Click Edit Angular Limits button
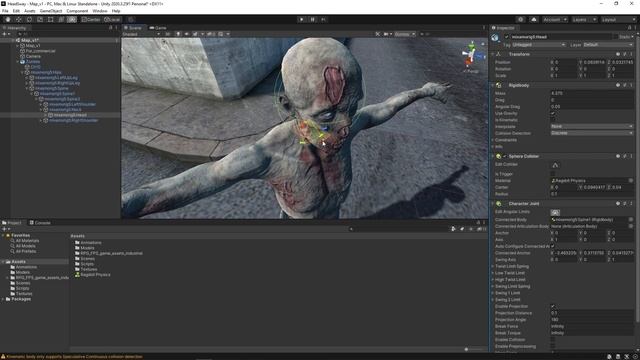Image resolution: width=640 pixels, height=360 pixels. [x=555, y=212]
